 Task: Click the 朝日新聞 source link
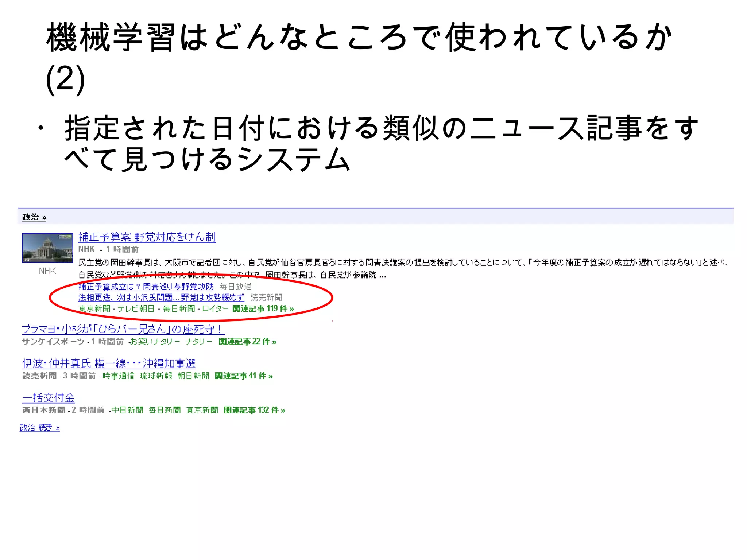193,376
